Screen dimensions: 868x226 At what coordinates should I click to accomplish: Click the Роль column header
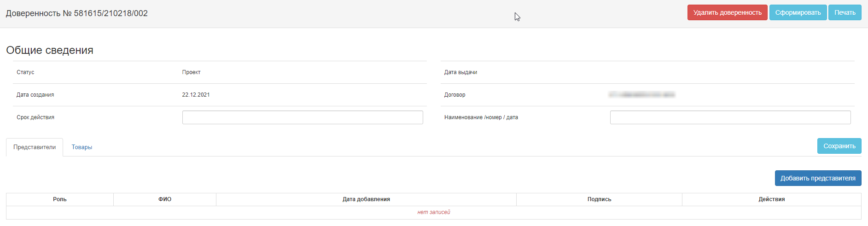(60, 199)
